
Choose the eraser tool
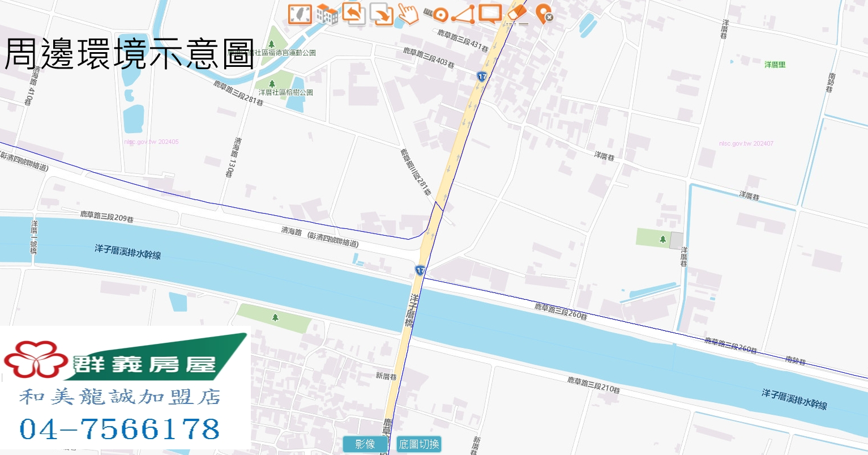(517, 14)
